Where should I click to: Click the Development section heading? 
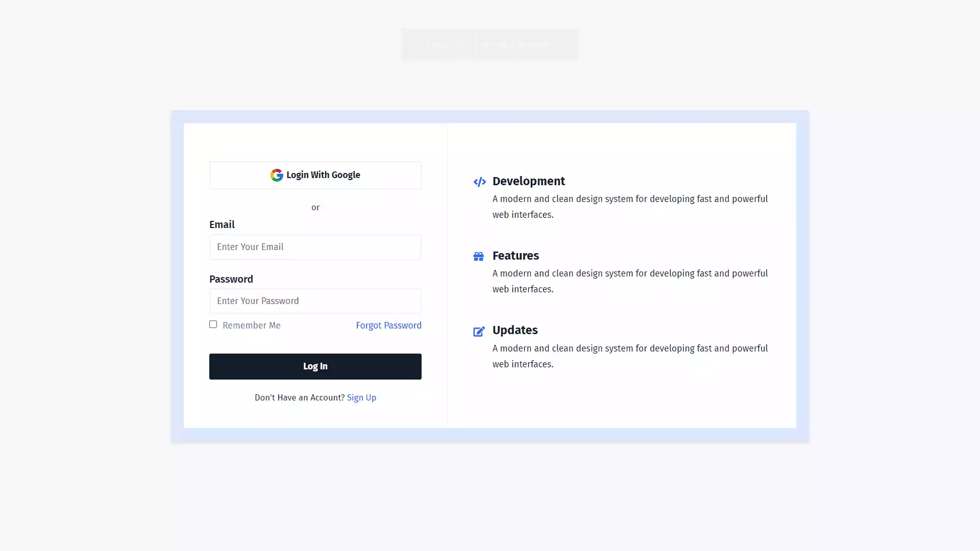pyautogui.click(x=528, y=181)
